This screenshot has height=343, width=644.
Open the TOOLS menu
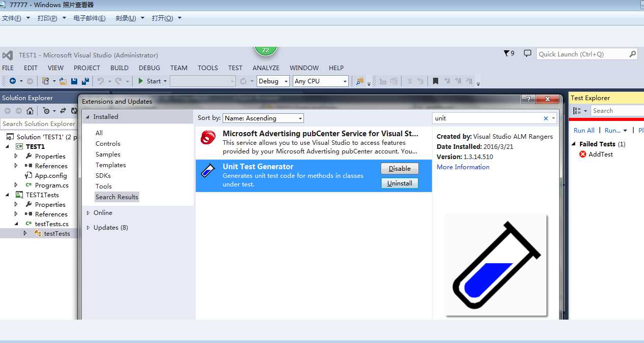point(208,68)
